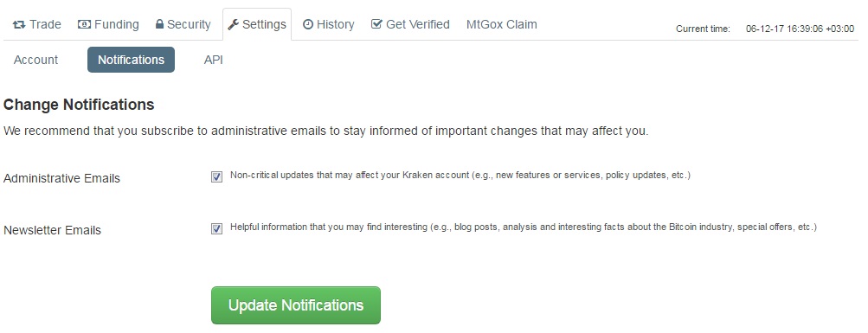
Task: Uncheck the Newsletter Emails checkbox
Action: point(216,228)
